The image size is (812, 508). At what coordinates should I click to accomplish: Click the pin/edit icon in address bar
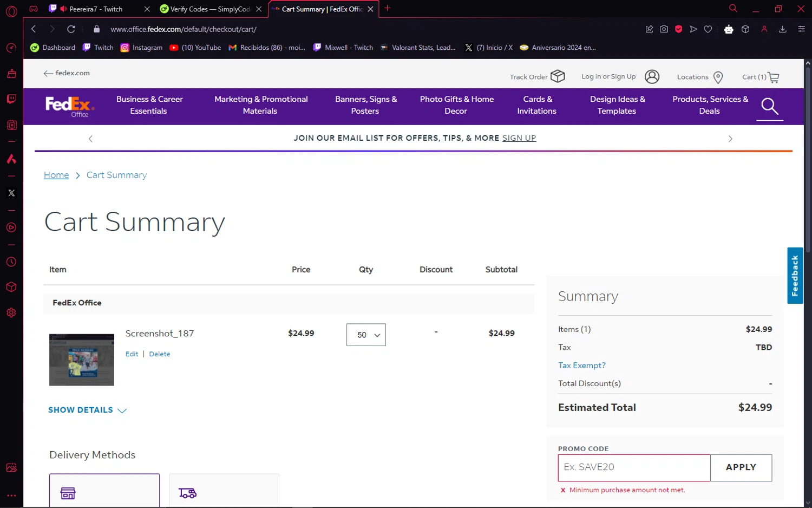pos(649,29)
